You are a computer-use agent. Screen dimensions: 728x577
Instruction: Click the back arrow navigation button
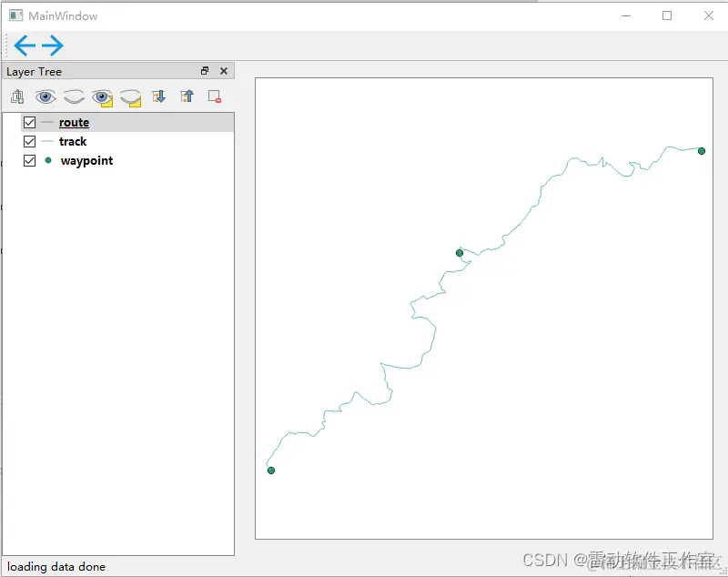coord(25,45)
